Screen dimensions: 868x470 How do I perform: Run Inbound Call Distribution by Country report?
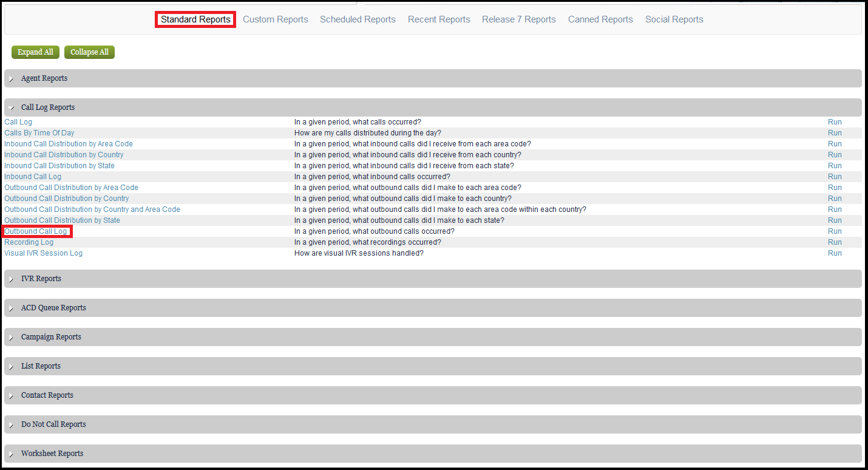point(835,155)
